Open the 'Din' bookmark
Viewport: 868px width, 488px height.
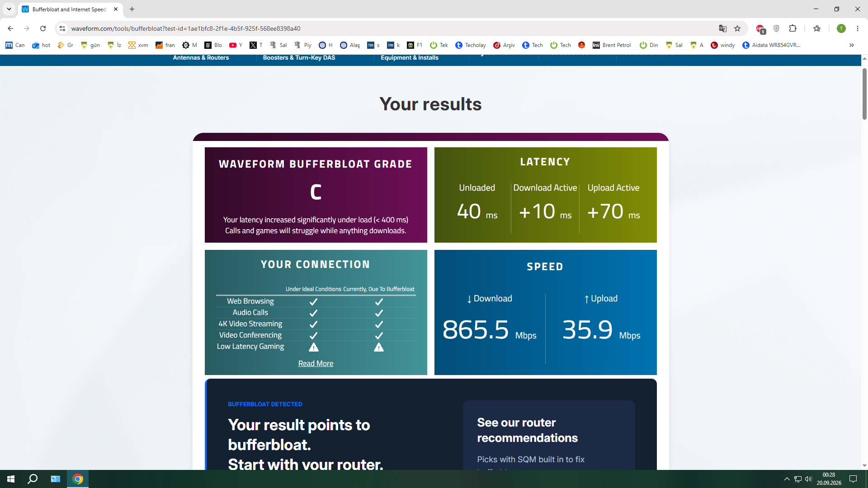tap(649, 45)
